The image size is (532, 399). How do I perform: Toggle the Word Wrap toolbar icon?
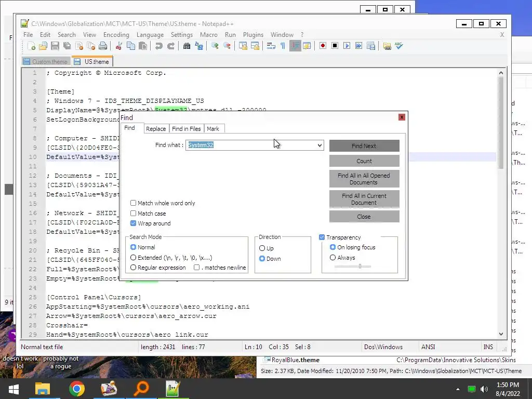[x=271, y=46]
